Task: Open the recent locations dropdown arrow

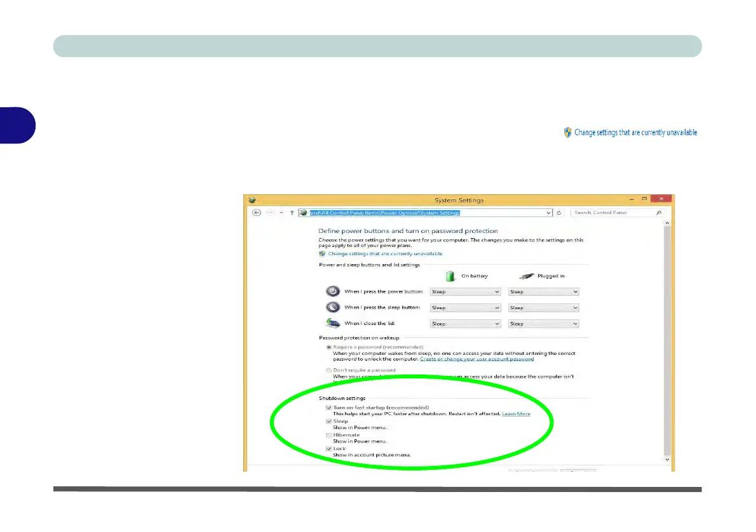Action: pyautogui.click(x=281, y=213)
